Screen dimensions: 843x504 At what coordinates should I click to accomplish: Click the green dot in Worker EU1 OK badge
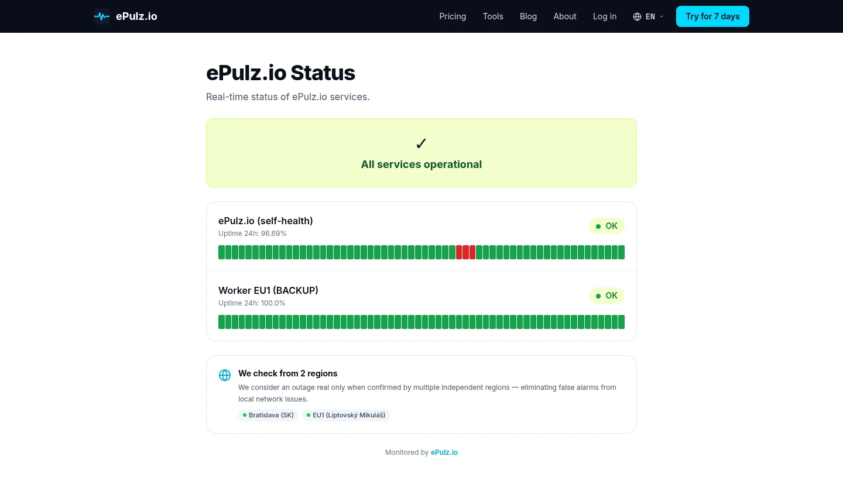[598, 296]
